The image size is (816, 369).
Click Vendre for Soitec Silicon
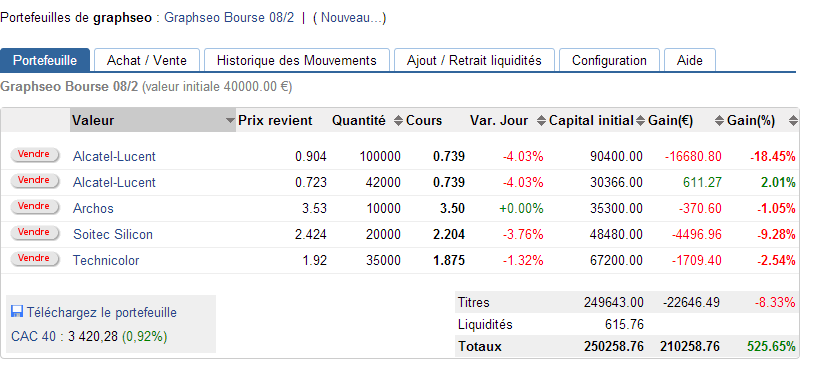(34, 233)
